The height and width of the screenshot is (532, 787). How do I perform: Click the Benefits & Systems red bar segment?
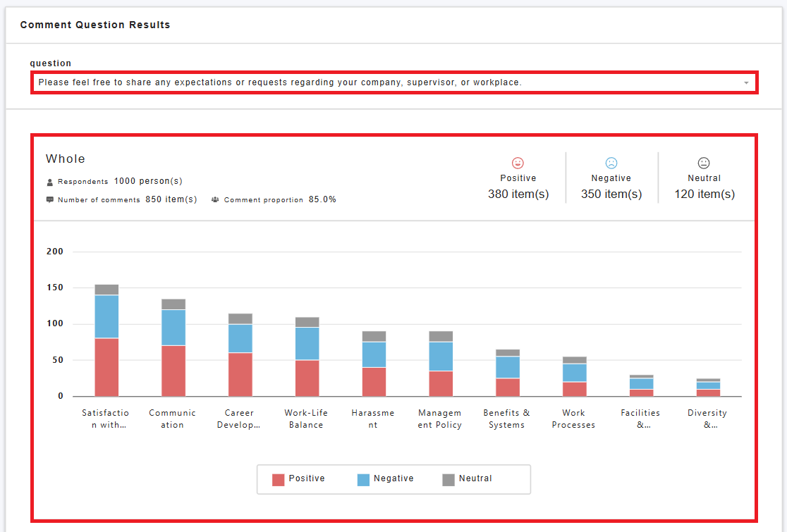[508, 387]
